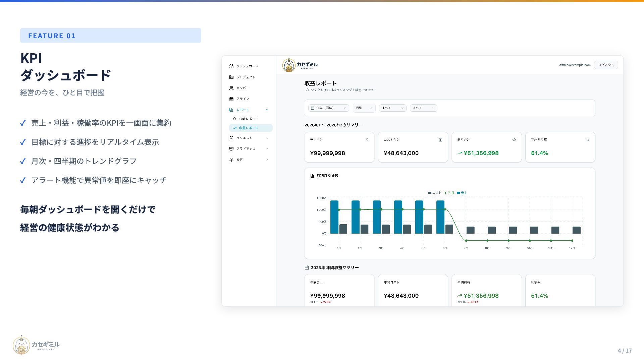
Task: Toggle 利益 line series in chart legend
Action: pyautogui.click(x=449, y=193)
